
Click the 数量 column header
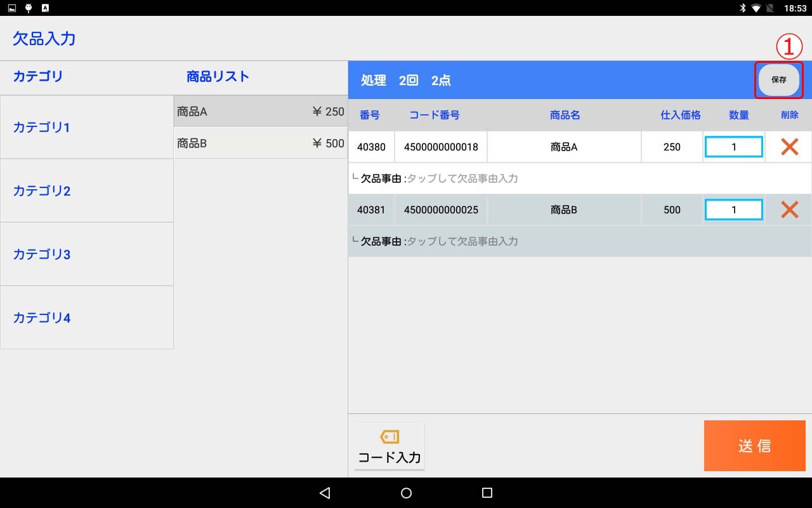point(739,115)
